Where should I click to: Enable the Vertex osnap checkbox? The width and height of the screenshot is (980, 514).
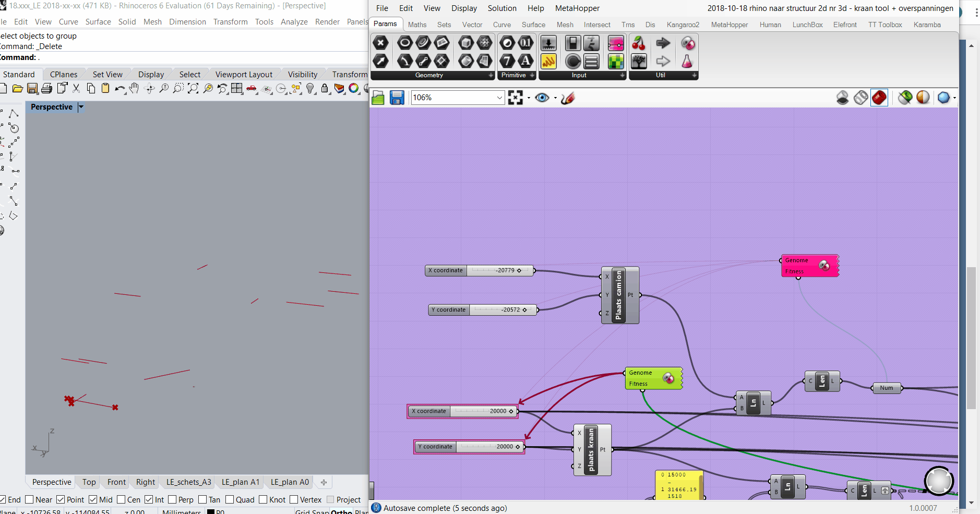tap(294, 499)
